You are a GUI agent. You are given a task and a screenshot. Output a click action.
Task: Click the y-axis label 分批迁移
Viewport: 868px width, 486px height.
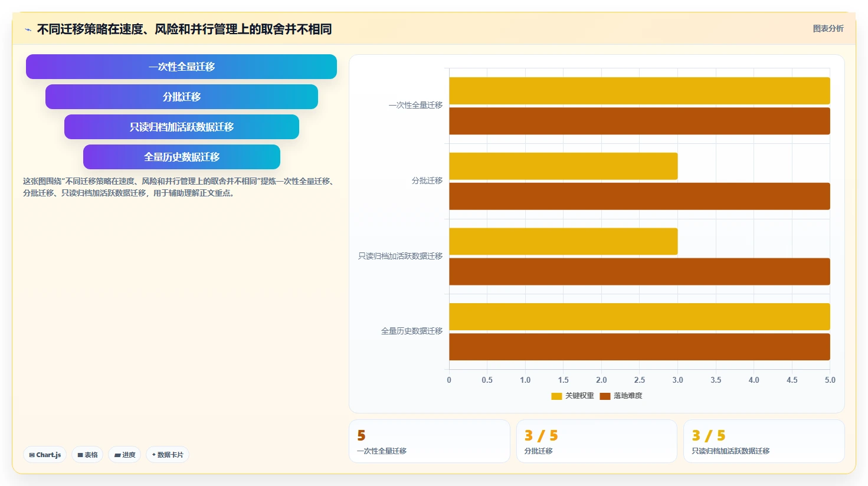pyautogui.click(x=427, y=180)
